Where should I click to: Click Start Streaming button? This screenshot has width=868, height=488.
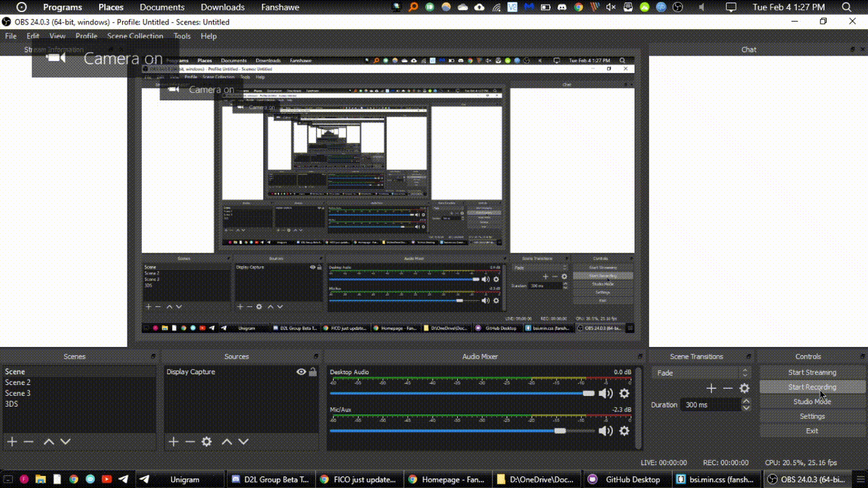point(812,372)
